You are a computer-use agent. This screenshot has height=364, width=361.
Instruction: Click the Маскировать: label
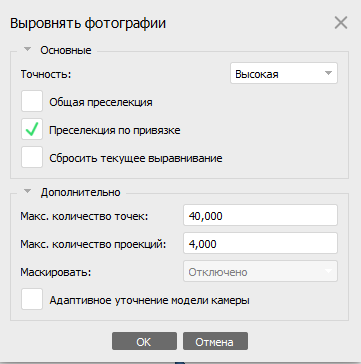click(56, 272)
